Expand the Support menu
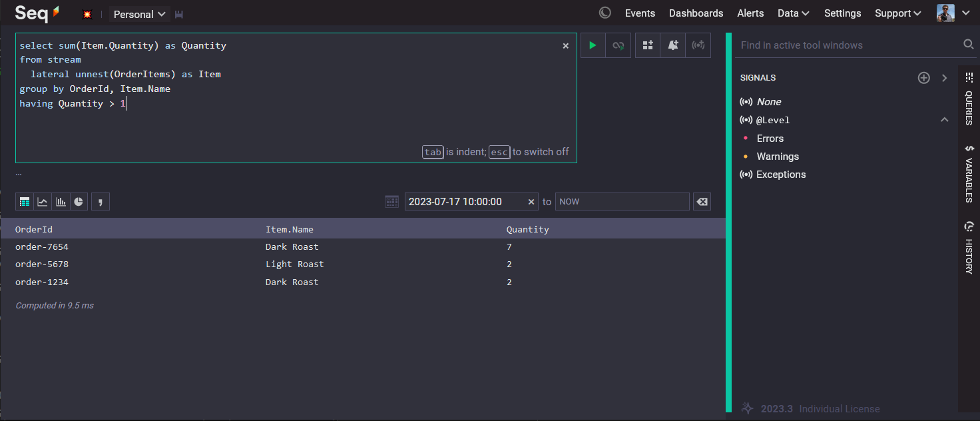Screen dimensions: 980x421 click(897, 13)
